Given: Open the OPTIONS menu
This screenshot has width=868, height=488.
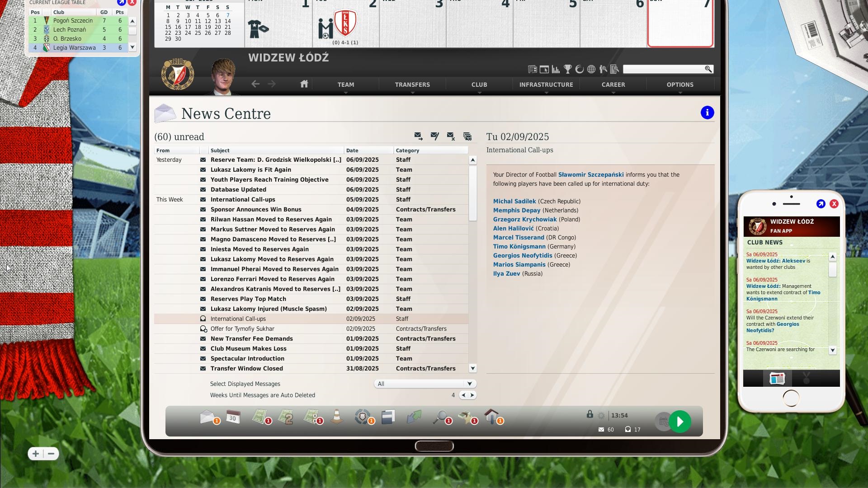Looking at the screenshot, I should pos(680,84).
